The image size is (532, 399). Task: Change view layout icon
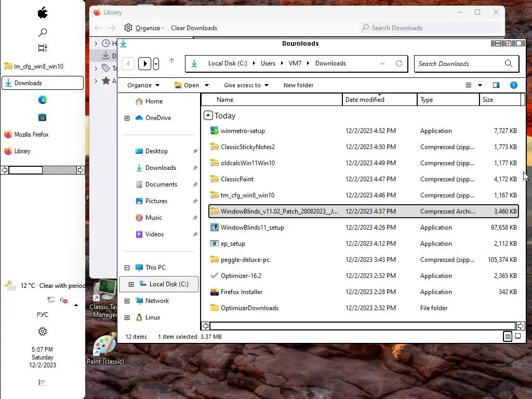click(x=469, y=85)
